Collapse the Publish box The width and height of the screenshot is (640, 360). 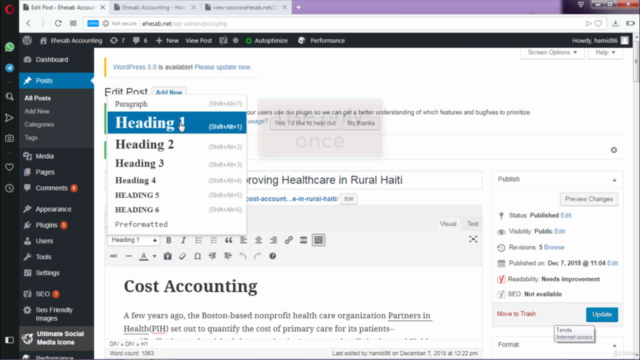(x=614, y=180)
